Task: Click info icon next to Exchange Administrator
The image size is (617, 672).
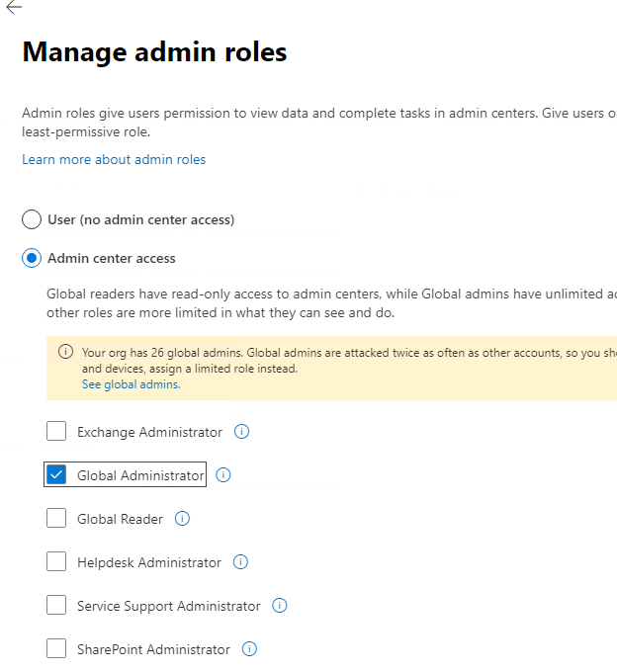Action: coord(242,432)
